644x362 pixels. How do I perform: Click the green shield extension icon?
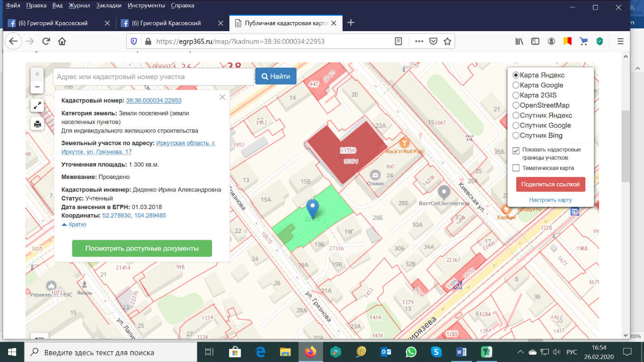[x=600, y=41]
